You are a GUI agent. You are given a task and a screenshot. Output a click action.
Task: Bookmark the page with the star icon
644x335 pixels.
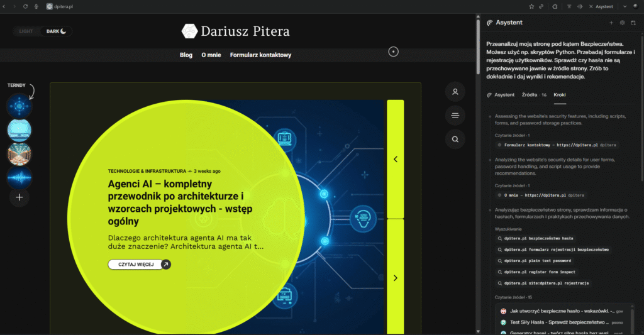[x=531, y=6]
